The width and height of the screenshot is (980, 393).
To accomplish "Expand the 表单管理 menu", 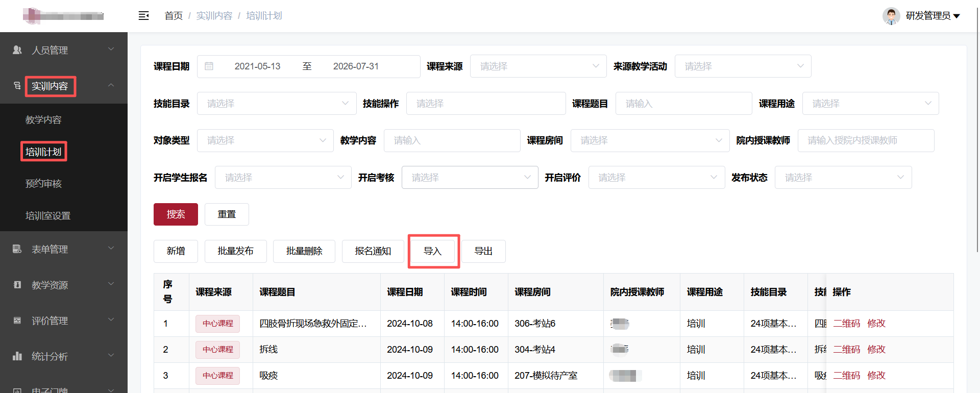I will coord(64,249).
